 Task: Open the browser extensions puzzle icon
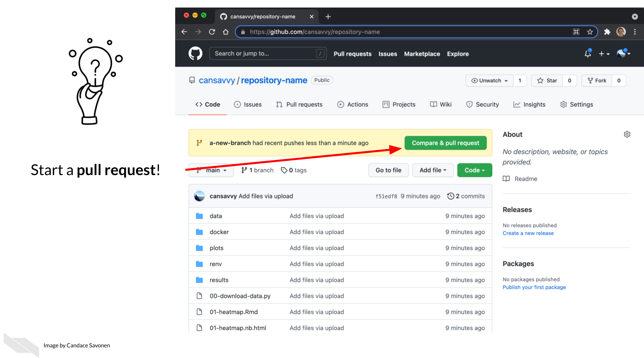(x=607, y=32)
